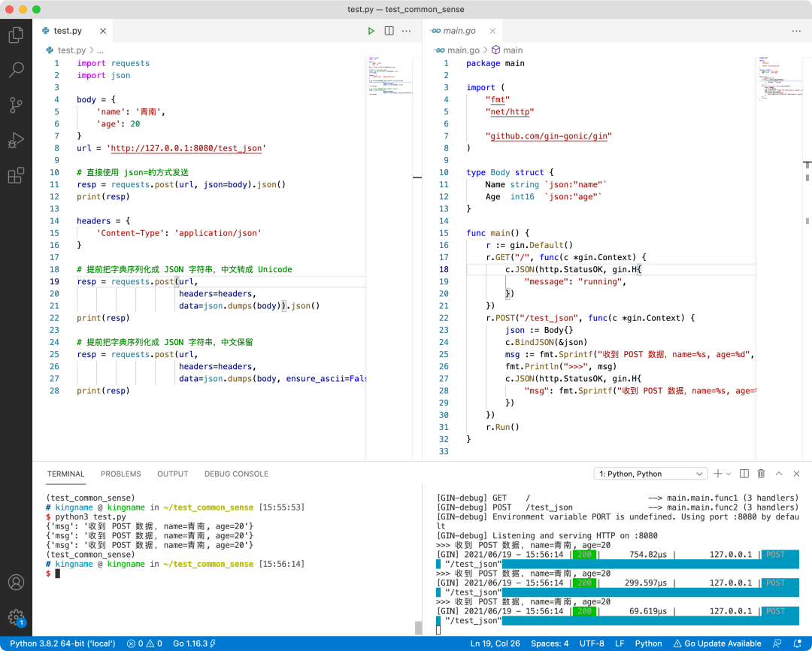Screen dimensions: 812x651
Task: Switch to the DEBUG CONSOLE tab
Action: pyautogui.click(x=236, y=474)
